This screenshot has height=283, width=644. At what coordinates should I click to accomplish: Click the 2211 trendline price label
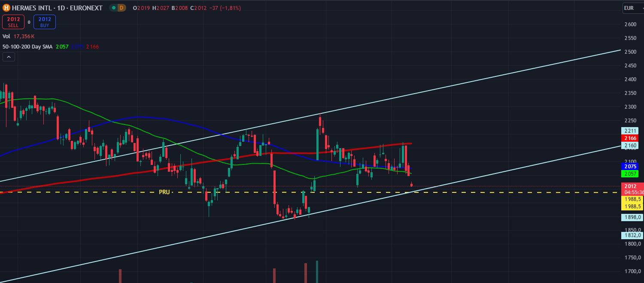point(629,131)
